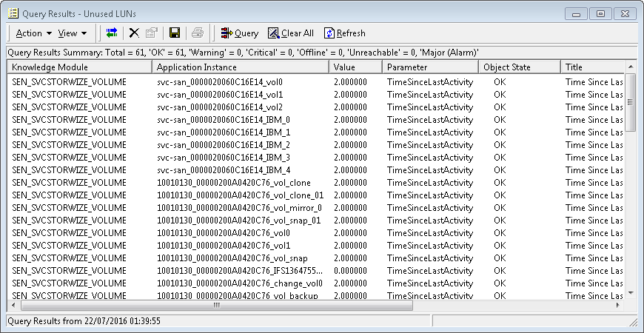
Task: Select row 10010130_00000200A0420C76_vol_snap
Action: tap(316, 258)
